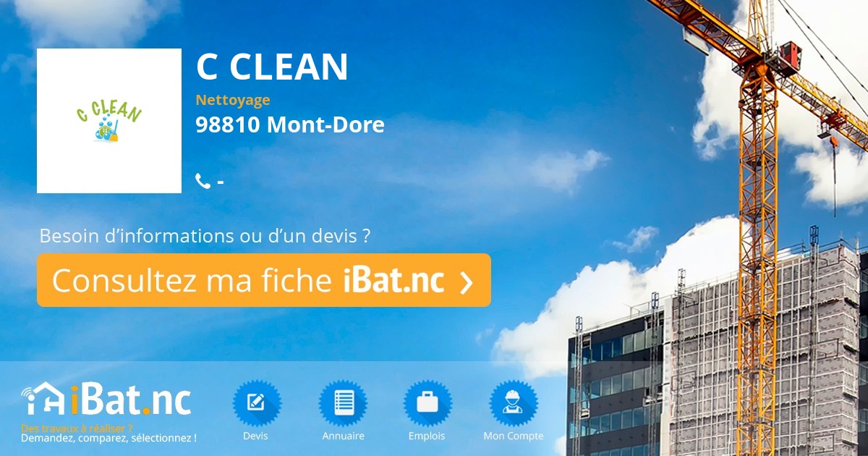Click 'Demandez, comparez, sélectionnez !' text
This screenshot has width=868, height=456.
[109, 438]
